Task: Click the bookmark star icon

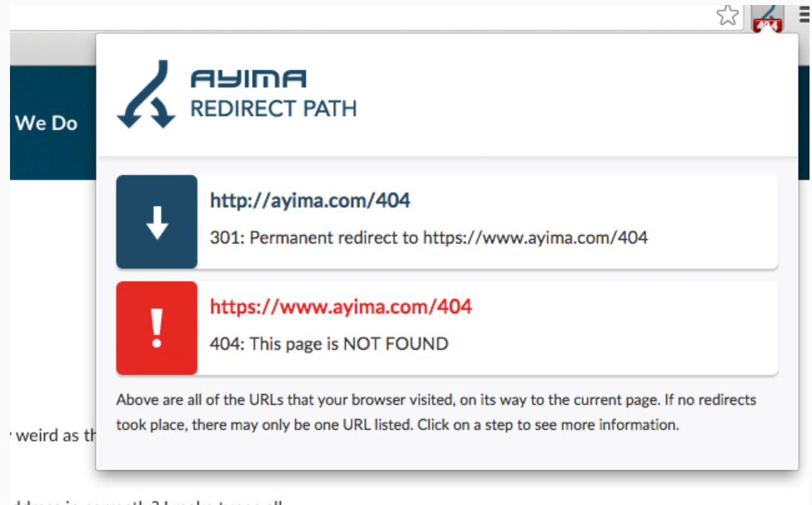Action: point(727,15)
